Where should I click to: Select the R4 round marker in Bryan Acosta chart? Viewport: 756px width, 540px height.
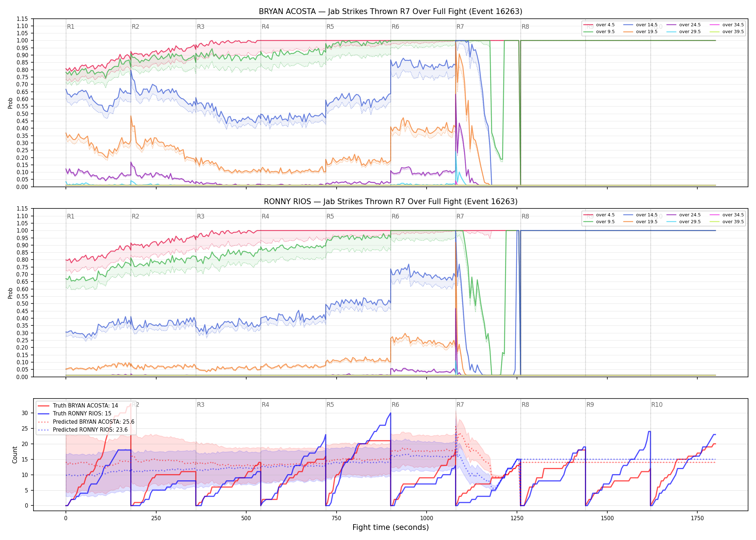(265, 27)
